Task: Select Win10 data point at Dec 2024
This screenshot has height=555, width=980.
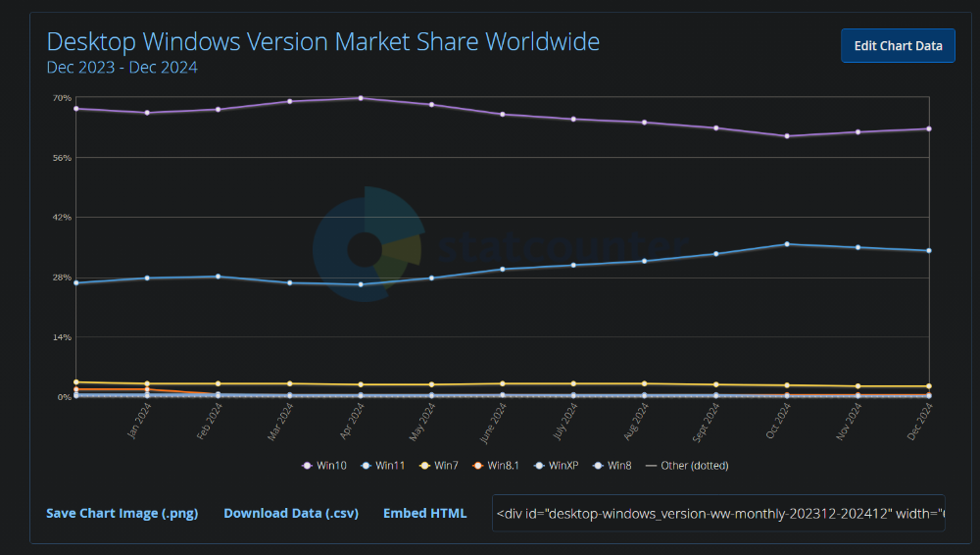Action: (929, 128)
